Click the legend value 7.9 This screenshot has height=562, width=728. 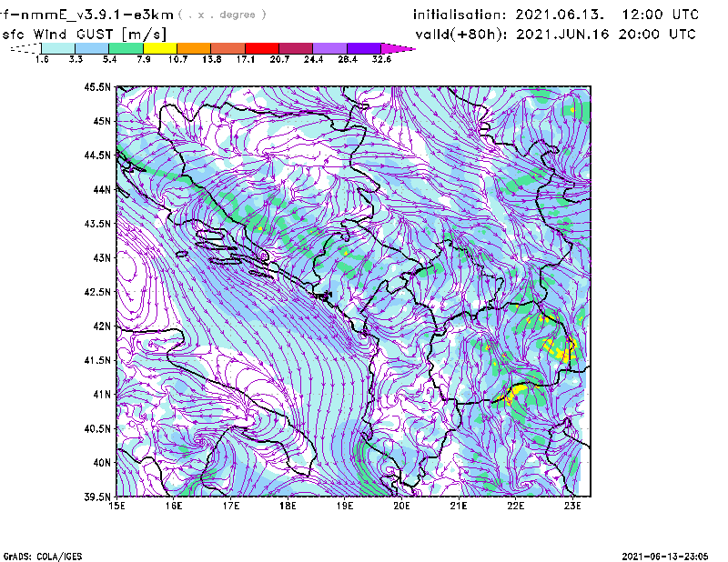[144, 59]
